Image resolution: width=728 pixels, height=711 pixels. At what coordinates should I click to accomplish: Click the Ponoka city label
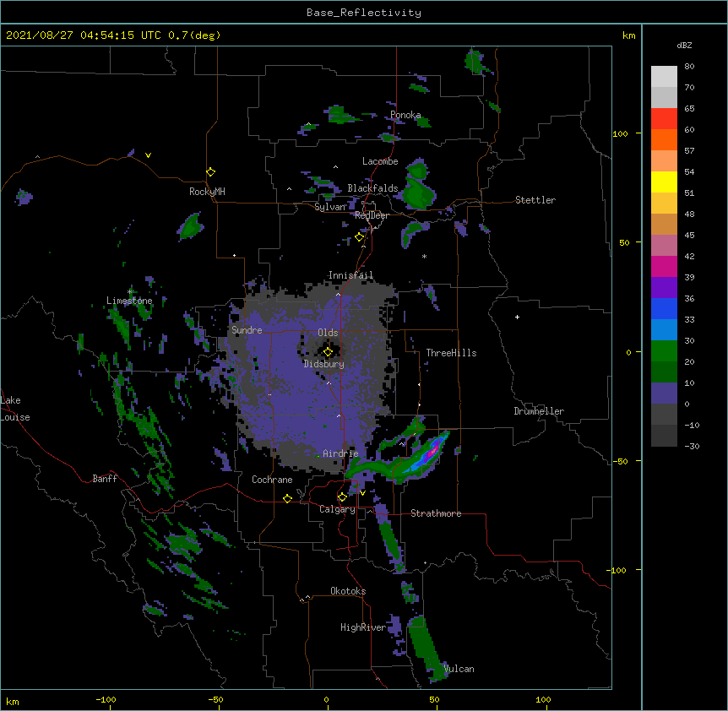coord(405,115)
